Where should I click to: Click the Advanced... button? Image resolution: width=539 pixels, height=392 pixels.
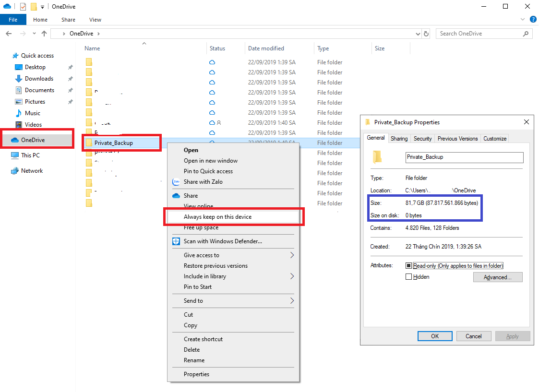497,277
